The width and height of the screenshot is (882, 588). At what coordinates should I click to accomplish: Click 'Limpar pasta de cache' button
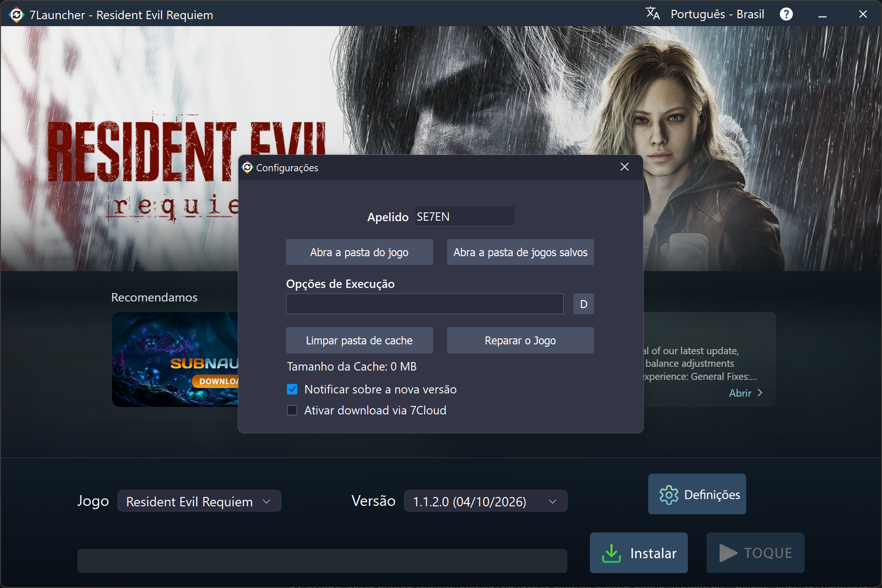pyautogui.click(x=359, y=341)
